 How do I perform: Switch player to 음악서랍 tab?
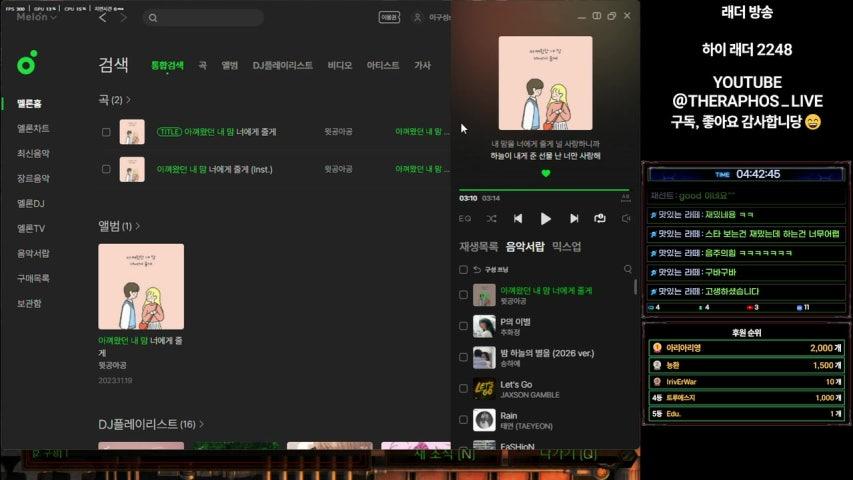(525, 247)
